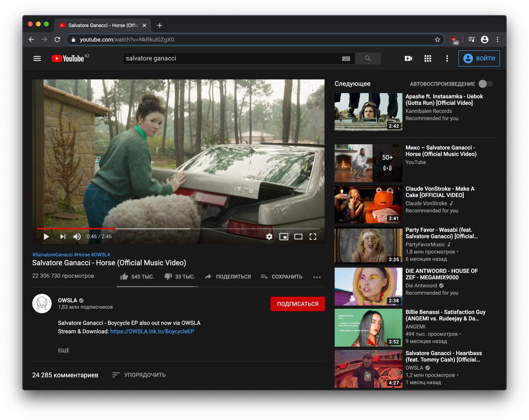529x420 pixels.
Task: Subscribe with red ПОДПИСАТЬСЯ button
Action: 298,304
